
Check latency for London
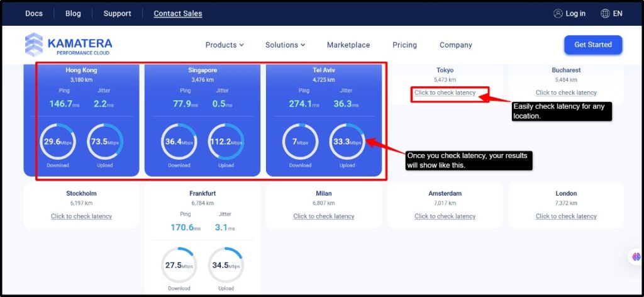click(566, 216)
